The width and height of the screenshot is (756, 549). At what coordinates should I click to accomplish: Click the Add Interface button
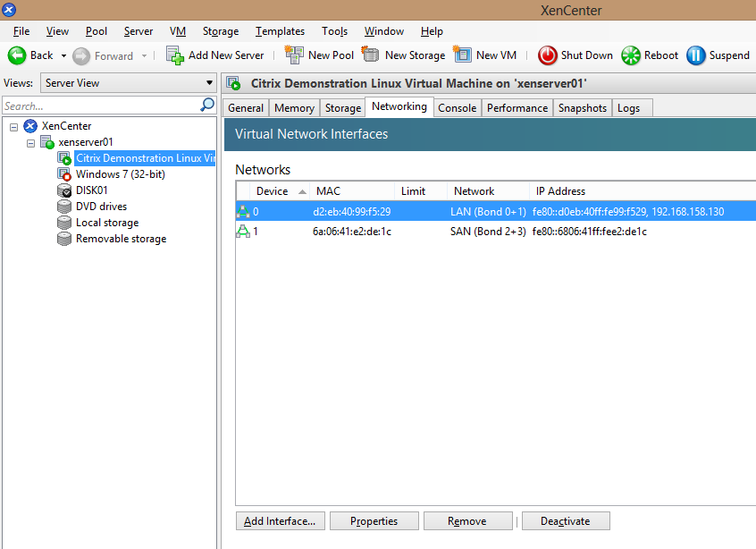280,521
